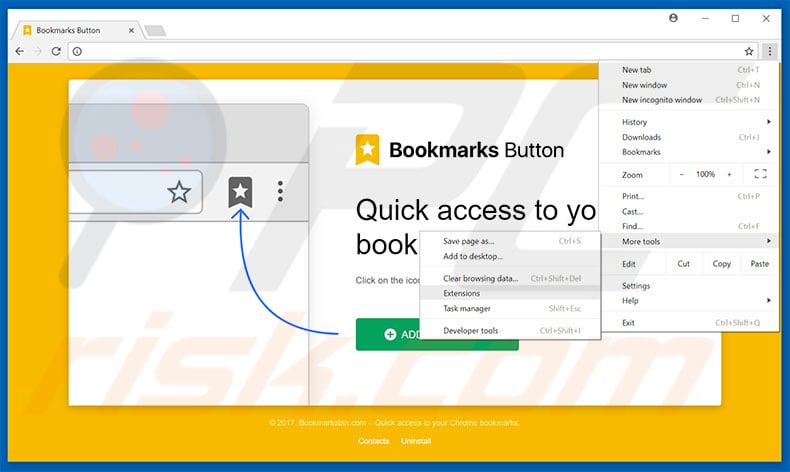This screenshot has height=472, width=790.
Task: Click the page info icon in address bar
Action: 77,51
